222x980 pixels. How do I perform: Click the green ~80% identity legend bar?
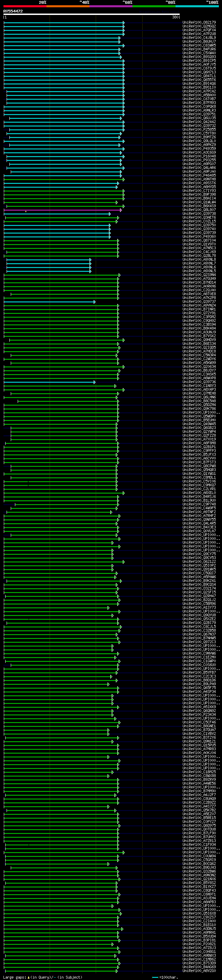(154, 6)
